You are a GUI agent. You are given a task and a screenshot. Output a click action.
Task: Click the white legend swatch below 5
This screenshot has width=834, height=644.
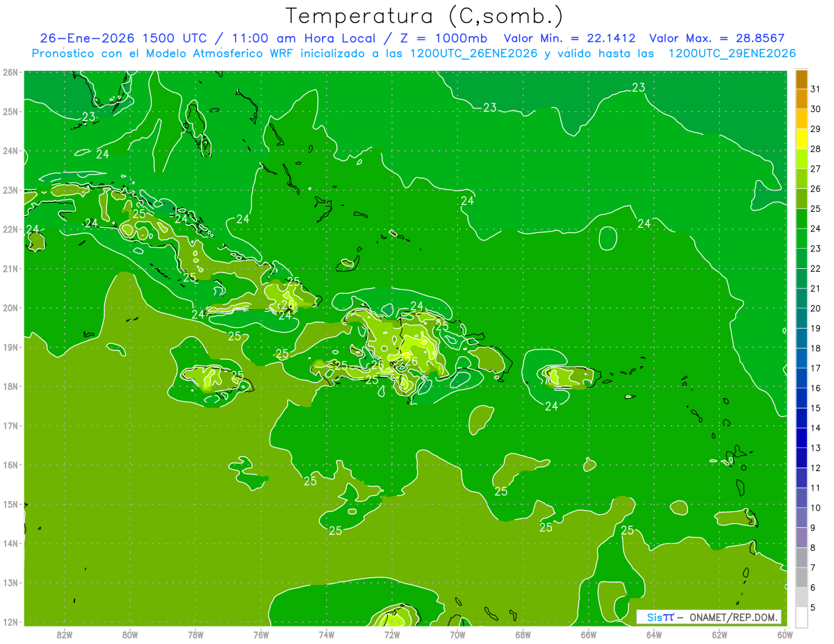coord(801,617)
